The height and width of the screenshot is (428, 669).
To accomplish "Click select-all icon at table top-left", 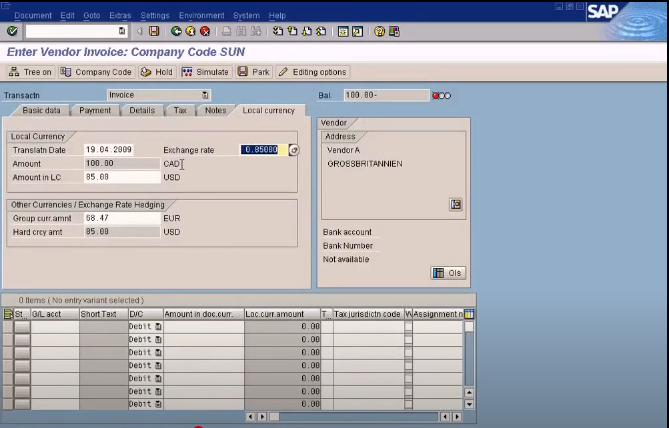I will (8, 314).
